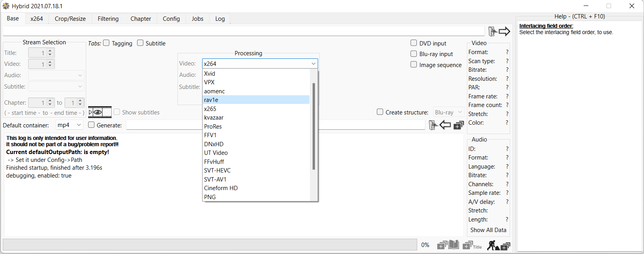644x254 pixels.
Task: Click the input file path field
Action: 243,31
